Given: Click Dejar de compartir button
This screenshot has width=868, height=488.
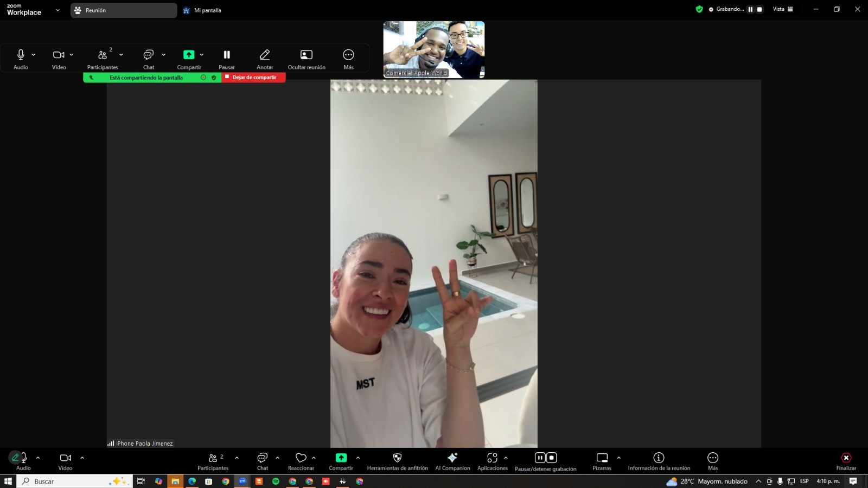Looking at the screenshot, I should point(254,78).
